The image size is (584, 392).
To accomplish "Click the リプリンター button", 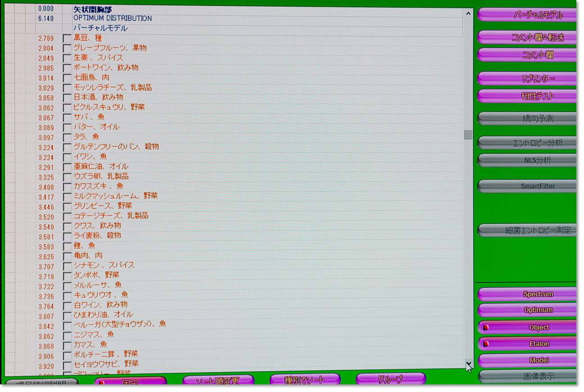I will click(x=527, y=79).
